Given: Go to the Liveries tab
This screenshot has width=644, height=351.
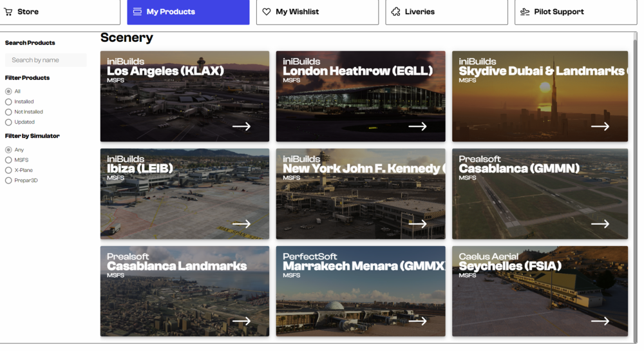Looking at the screenshot, I should 446,12.
